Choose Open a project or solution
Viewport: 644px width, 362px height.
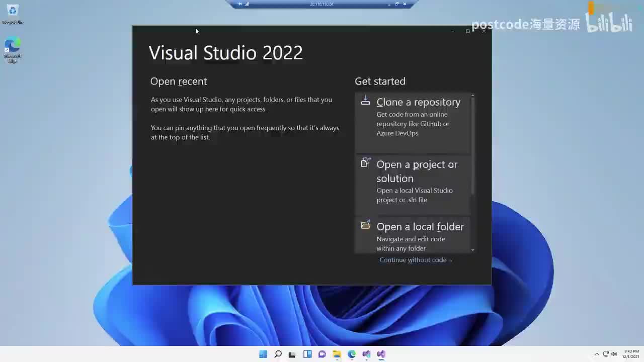(413, 185)
